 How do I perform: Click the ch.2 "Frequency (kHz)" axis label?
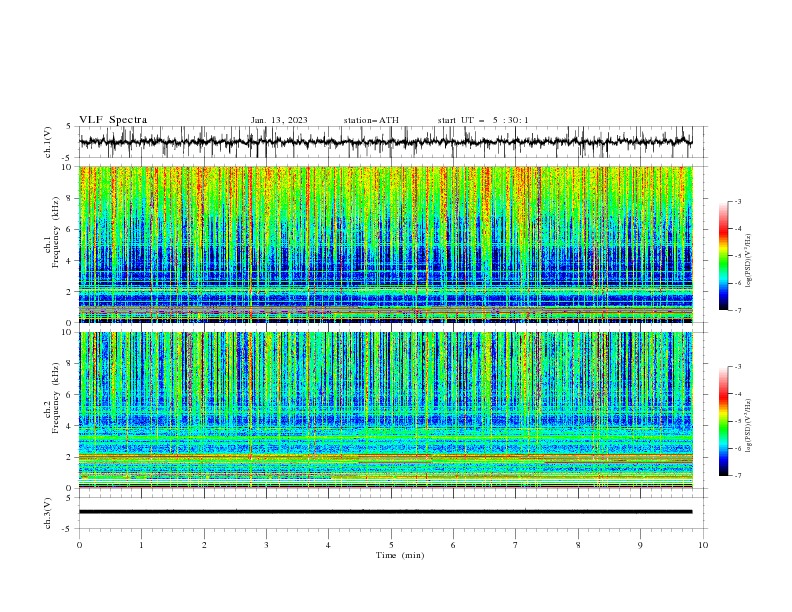(x=55, y=398)
